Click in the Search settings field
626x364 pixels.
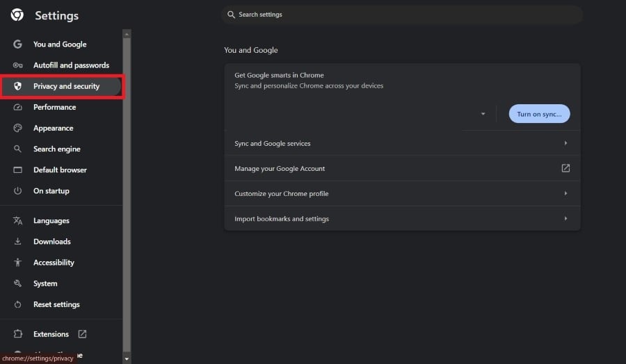(401, 15)
